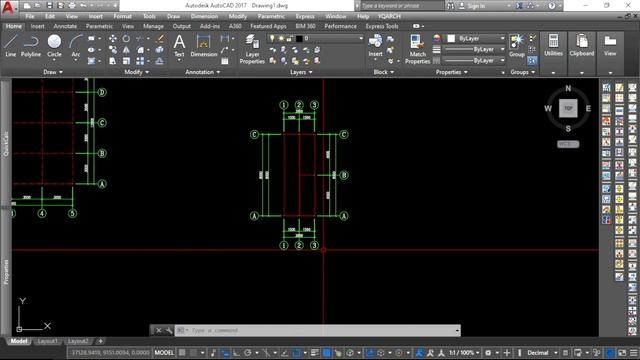Viewport: 640px width, 360px height.
Task: Open the File menu
Action: click(30, 16)
